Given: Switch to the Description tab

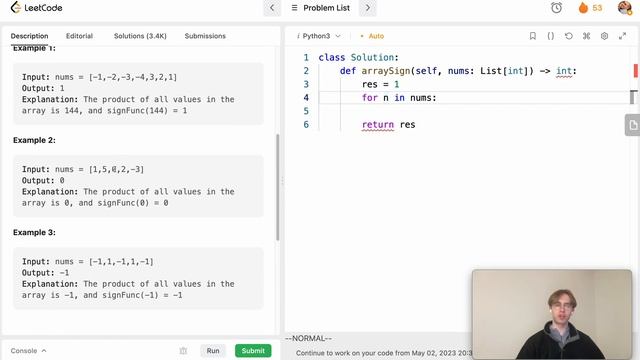Looking at the screenshot, I should coord(29,36).
